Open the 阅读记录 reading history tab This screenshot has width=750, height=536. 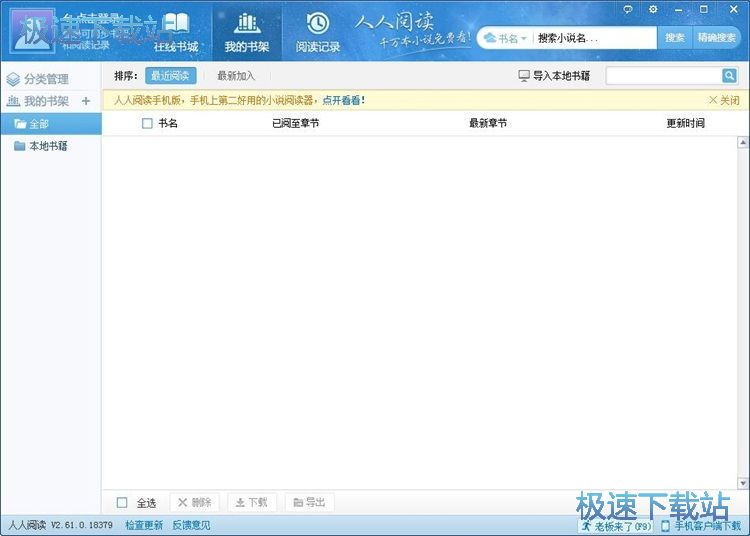318,32
